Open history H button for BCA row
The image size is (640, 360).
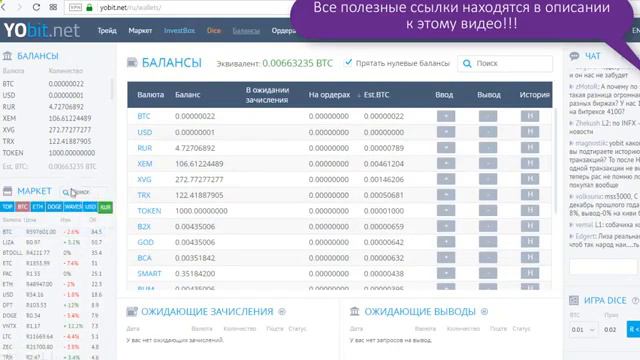(x=530, y=258)
